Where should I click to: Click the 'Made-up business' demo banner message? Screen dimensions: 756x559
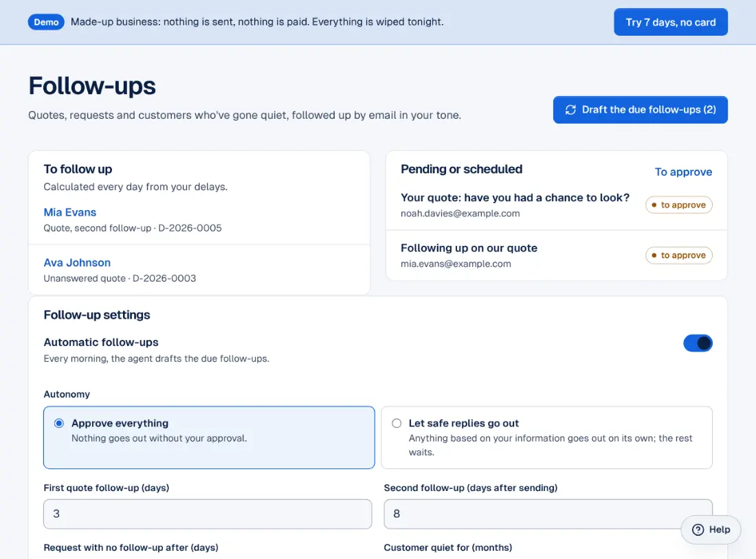[x=257, y=22]
